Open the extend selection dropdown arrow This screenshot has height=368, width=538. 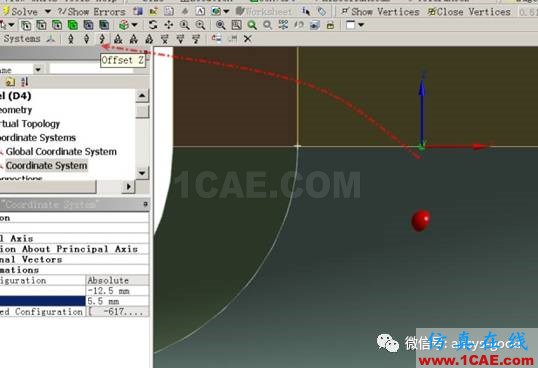tap(134, 25)
